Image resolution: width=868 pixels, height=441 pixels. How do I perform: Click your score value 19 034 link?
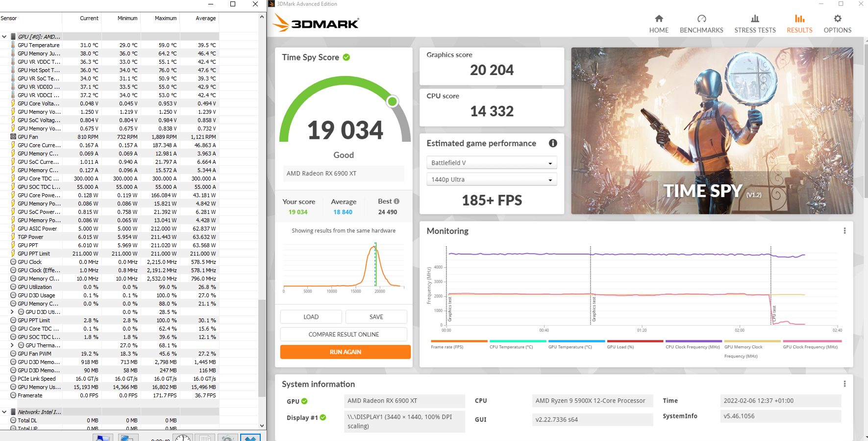[x=298, y=212]
